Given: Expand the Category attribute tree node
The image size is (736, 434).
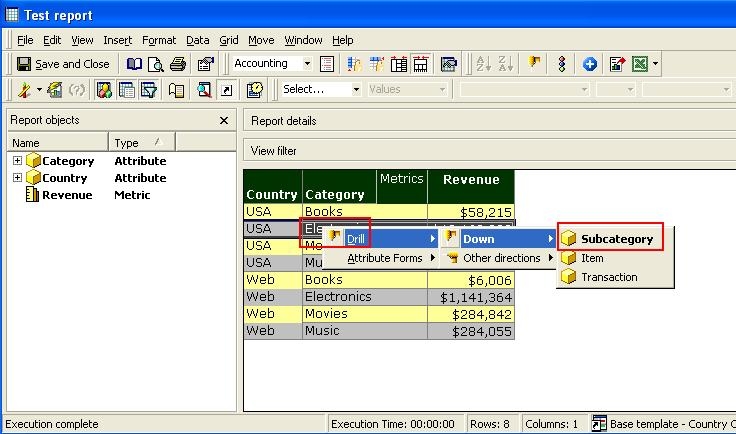Looking at the screenshot, I should point(17,161).
